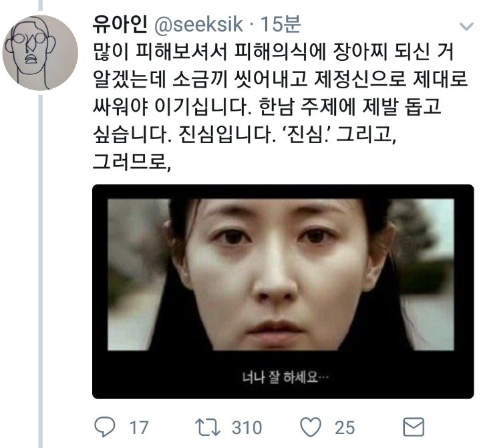Click the retweet count 310
Image resolution: width=481 pixels, height=448 pixels.
(x=247, y=428)
